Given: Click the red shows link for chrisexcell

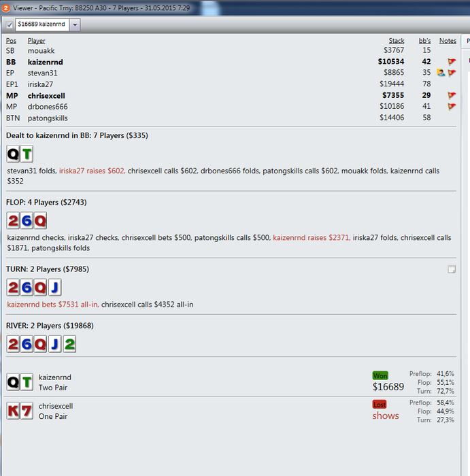Looking at the screenshot, I should 386,415.
